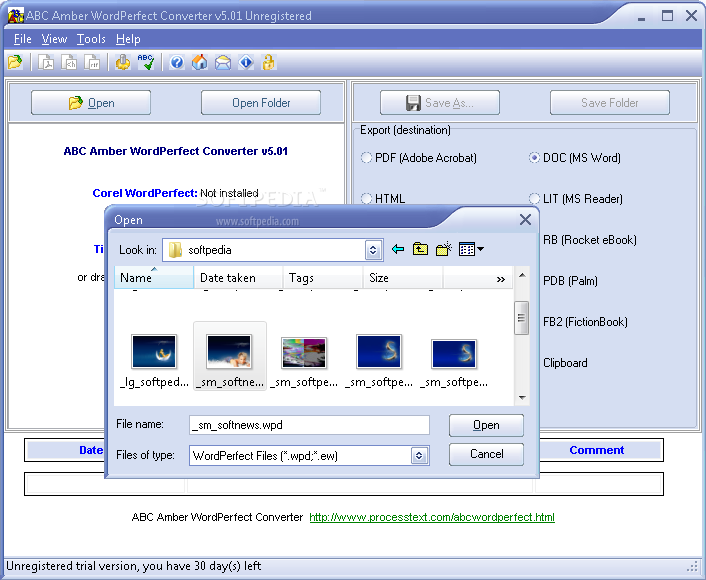Create a new folder in Open dialog
The height and width of the screenshot is (580, 706).
(x=444, y=249)
